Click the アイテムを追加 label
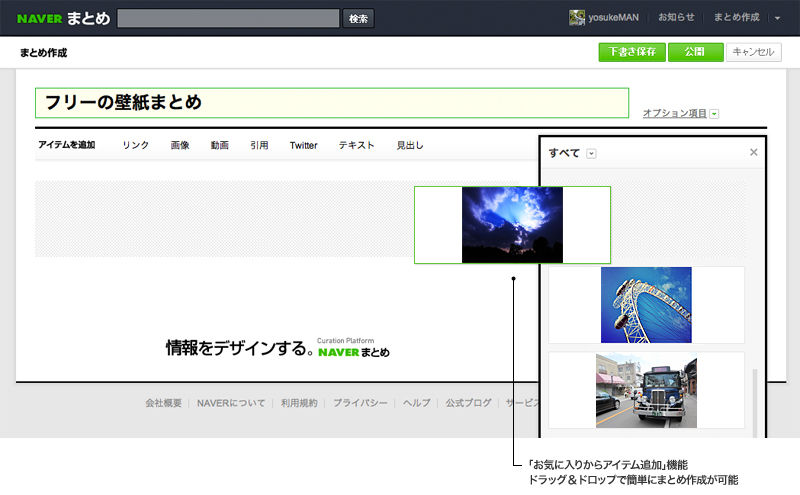800x495 pixels. click(x=66, y=145)
